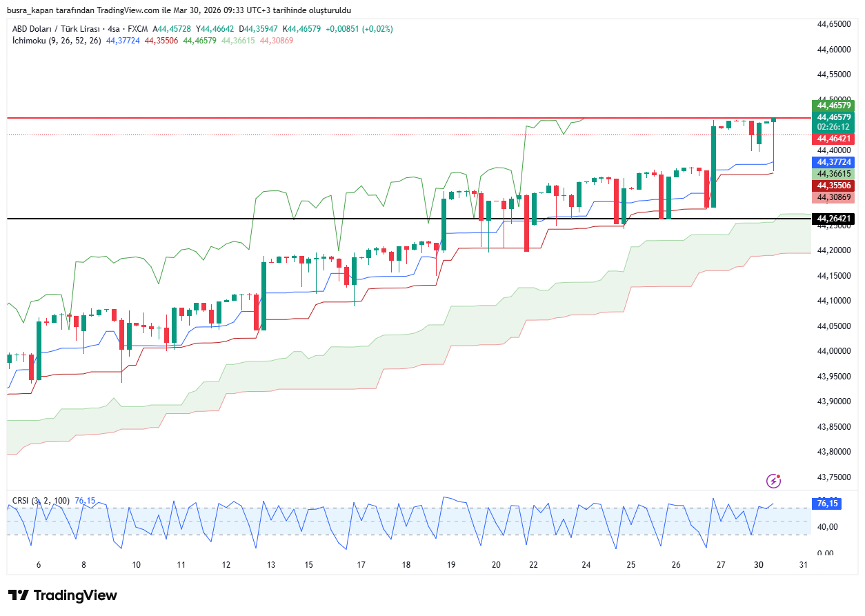Click the countdown timer 02:26:12 label

[834, 128]
